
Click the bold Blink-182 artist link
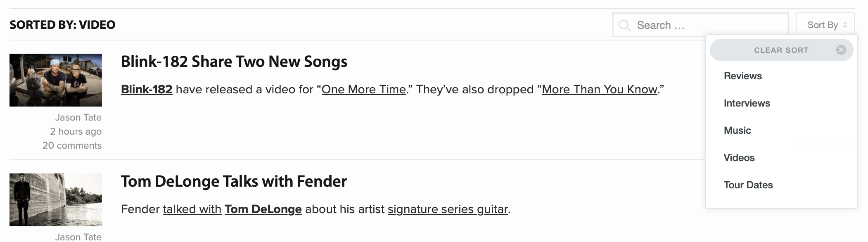(x=147, y=90)
